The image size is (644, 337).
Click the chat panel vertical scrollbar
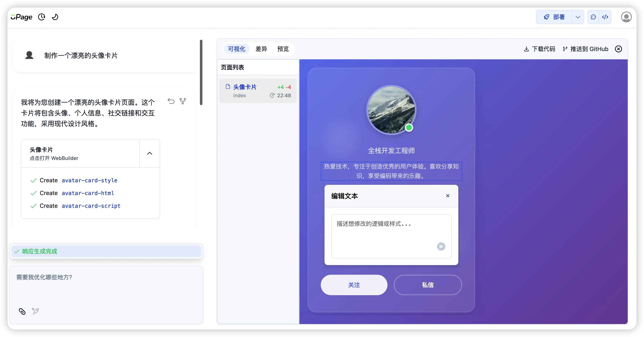pyautogui.click(x=201, y=73)
